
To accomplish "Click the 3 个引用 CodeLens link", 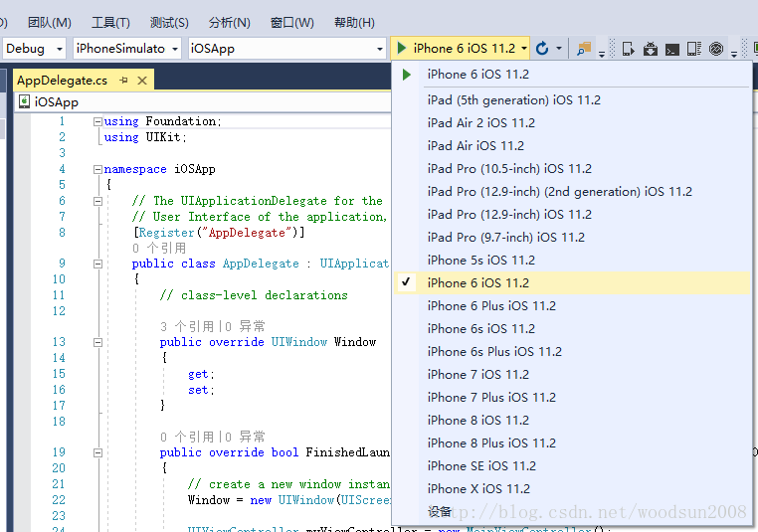I will tap(187, 326).
